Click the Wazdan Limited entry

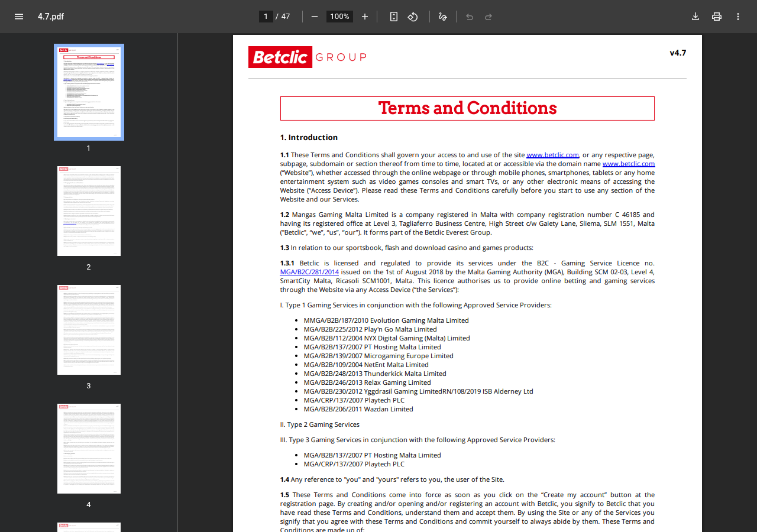(358, 409)
